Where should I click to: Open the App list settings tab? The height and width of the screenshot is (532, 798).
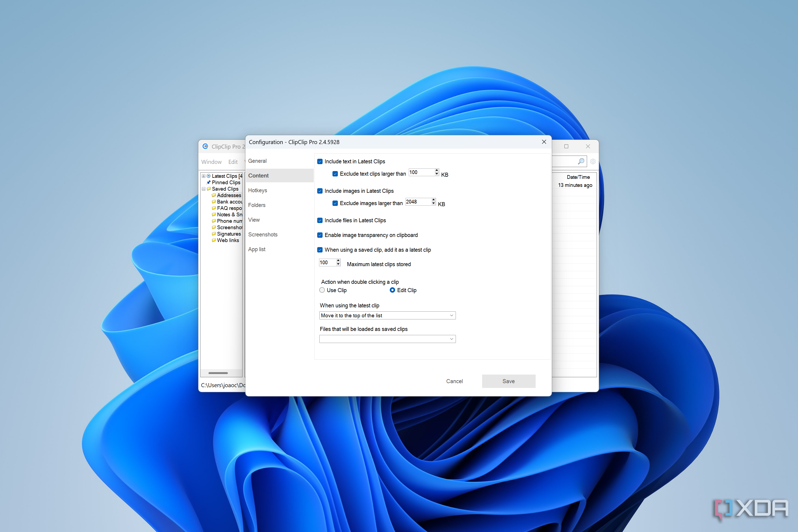point(279,249)
